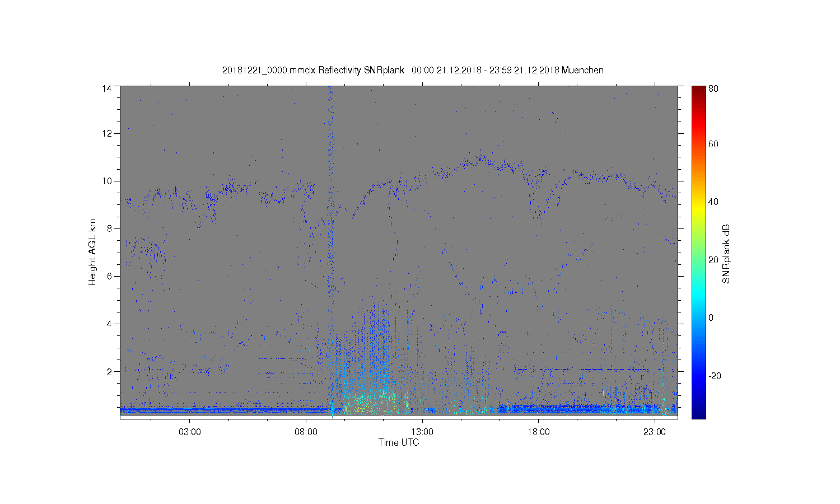Select the 'Height AGL km' axis label
Image resolution: width=840 pixels, height=504 pixels.
click(x=92, y=253)
